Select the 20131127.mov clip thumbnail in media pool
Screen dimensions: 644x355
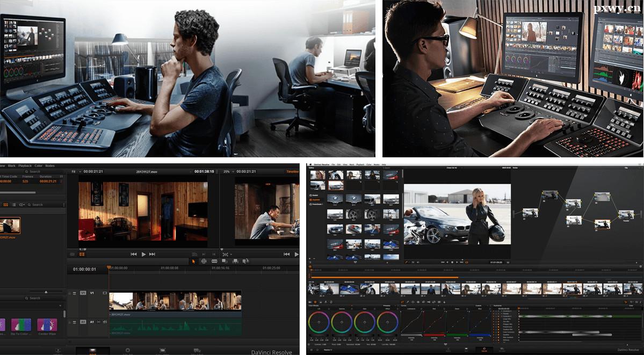[10, 226]
